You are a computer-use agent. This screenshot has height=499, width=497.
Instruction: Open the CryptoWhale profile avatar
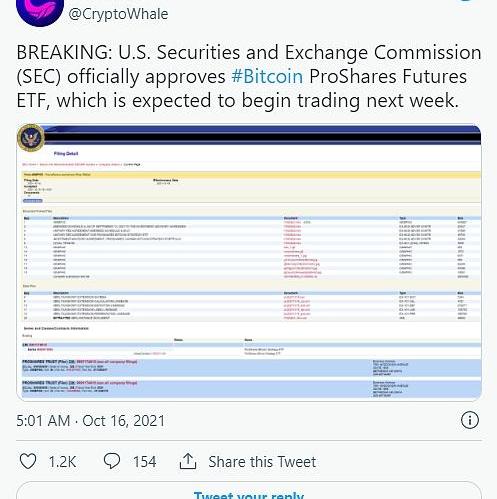[x=40, y=10]
